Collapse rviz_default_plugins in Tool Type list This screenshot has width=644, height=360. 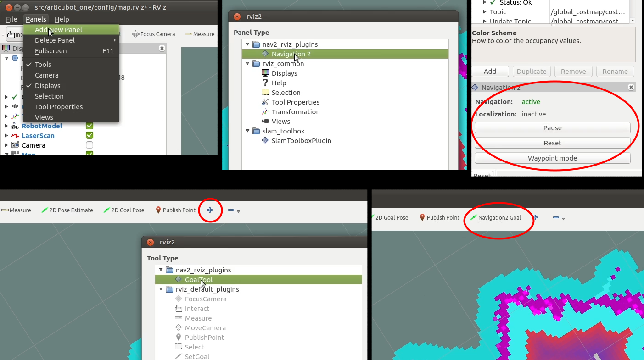tap(161, 289)
